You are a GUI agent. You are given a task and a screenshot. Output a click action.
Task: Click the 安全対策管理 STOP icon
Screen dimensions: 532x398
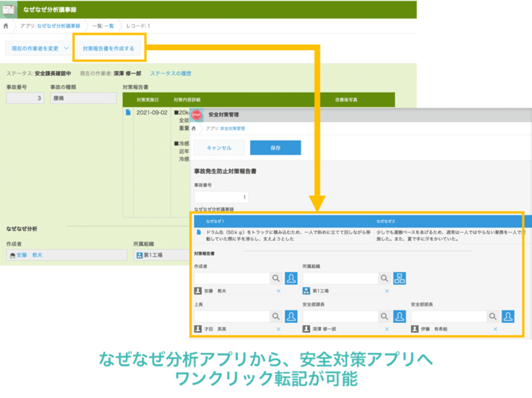(x=197, y=115)
